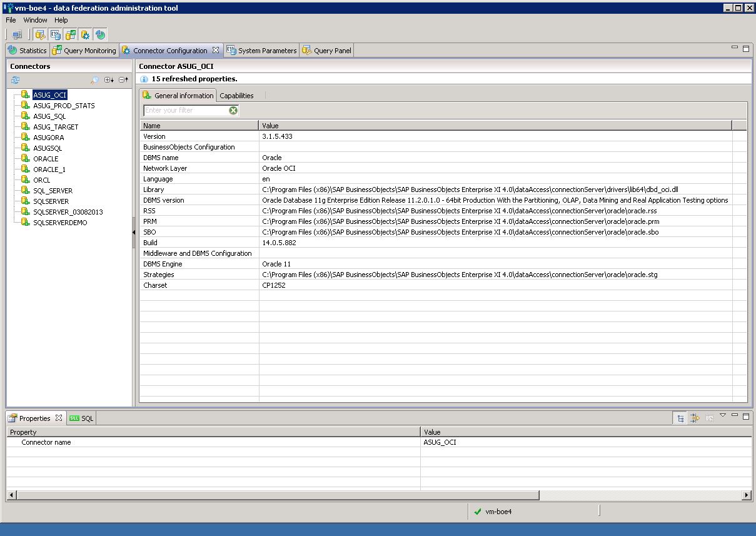Select the ASUG_OCI connector
The height and width of the screenshot is (536, 756).
pyautogui.click(x=49, y=95)
